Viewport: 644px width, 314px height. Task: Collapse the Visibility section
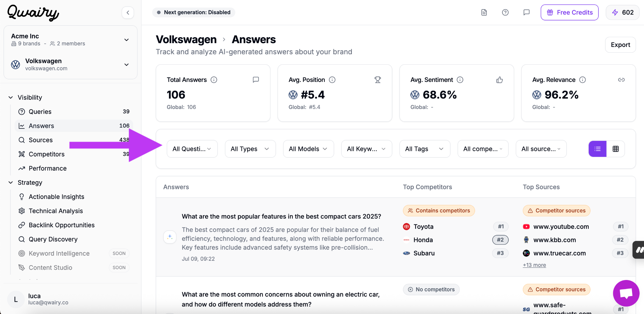pos(11,98)
